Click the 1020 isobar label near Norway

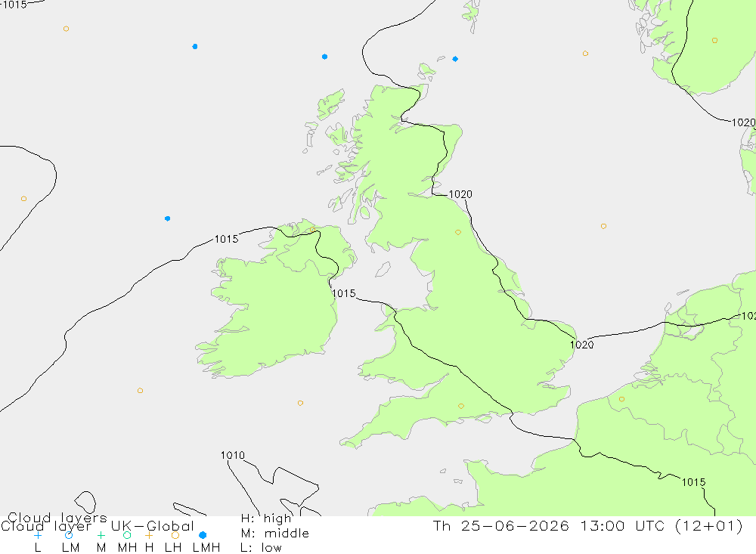[743, 122]
